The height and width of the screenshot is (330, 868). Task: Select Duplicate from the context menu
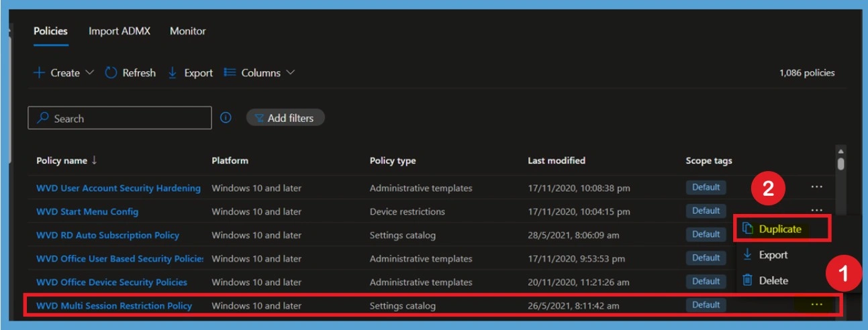tap(782, 229)
